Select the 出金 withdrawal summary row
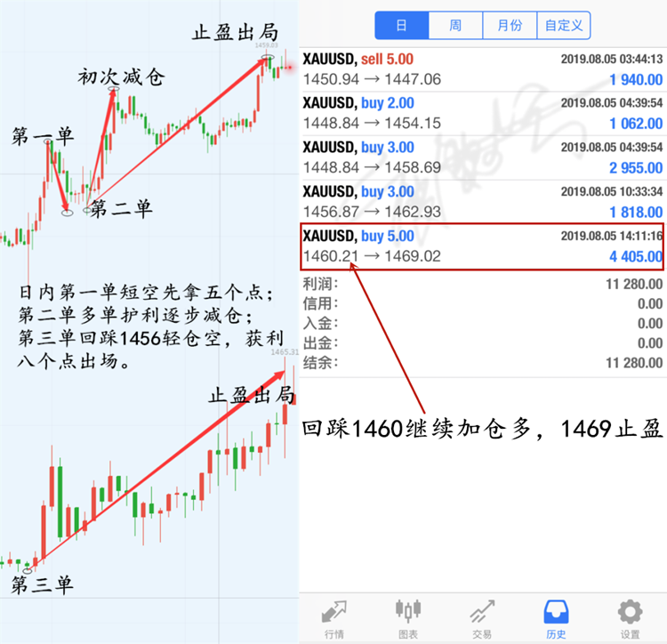The height and width of the screenshot is (644, 667). point(483,343)
